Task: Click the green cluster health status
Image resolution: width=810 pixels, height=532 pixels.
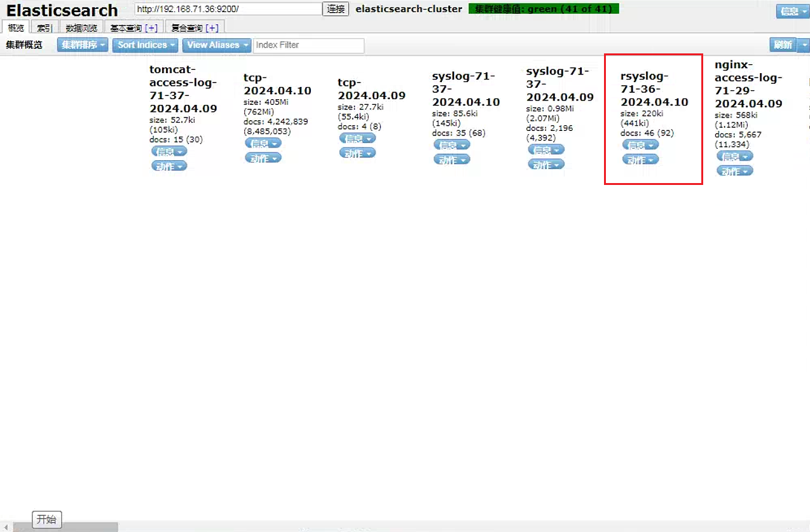Action: click(x=544, y=9)
